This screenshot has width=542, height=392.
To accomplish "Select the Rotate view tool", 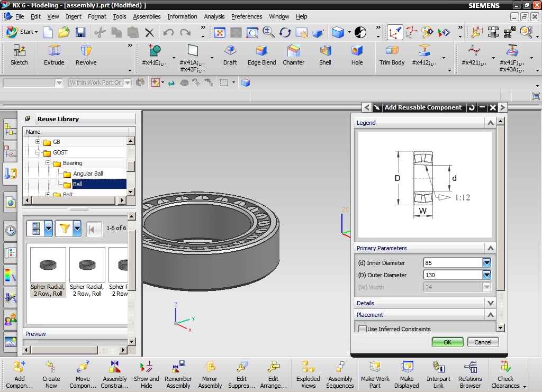I will coord(285,32).
